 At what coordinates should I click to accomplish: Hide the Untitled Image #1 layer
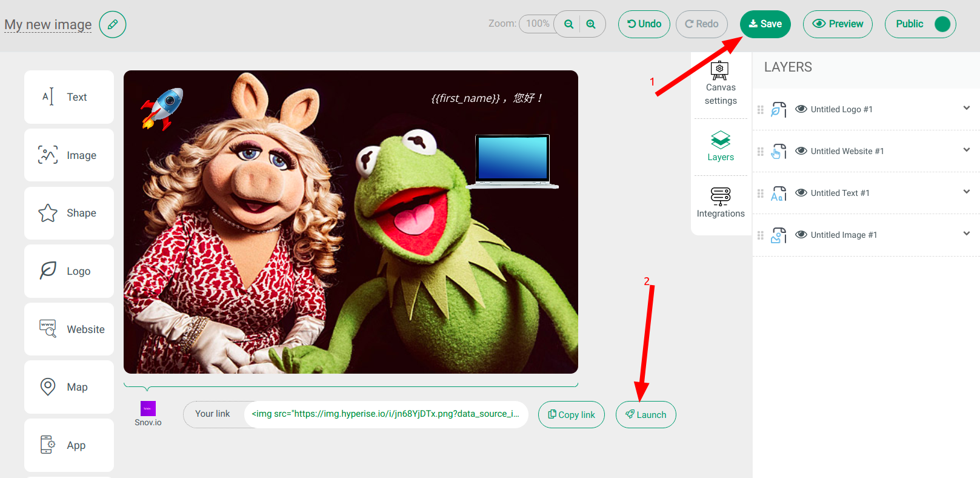(x=801, y=234)
